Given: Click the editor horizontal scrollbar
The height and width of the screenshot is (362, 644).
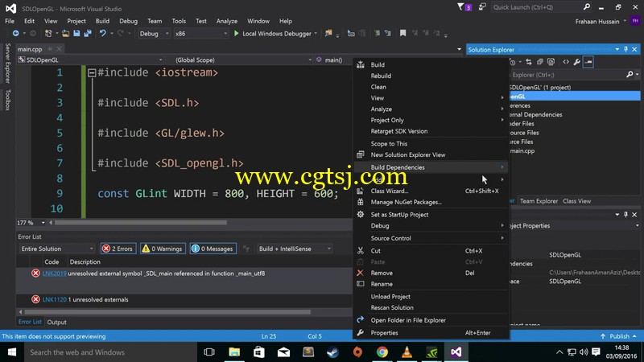Looking at the screenshot, I should 141,223.
